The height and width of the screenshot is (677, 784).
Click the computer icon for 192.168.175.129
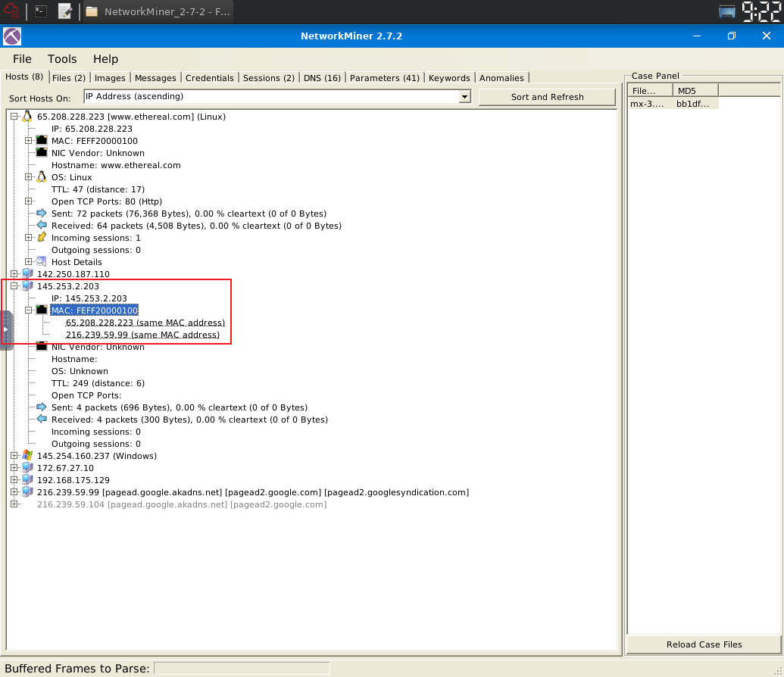click(27, 479)
